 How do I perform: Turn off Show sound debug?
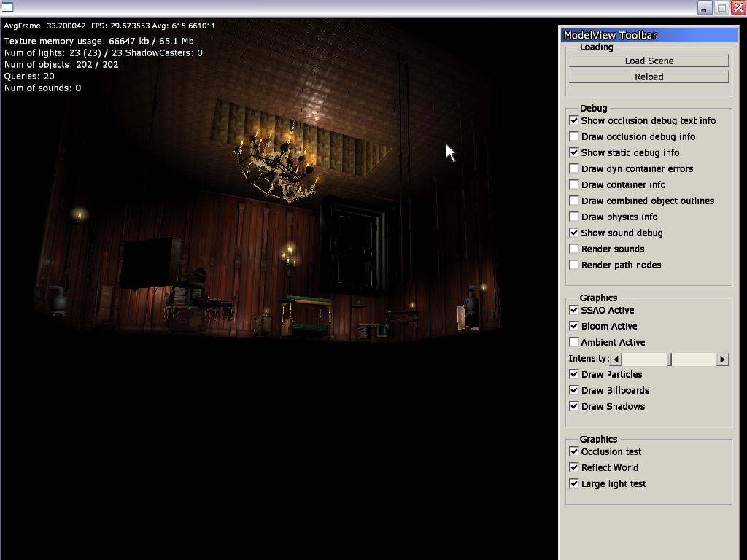point(574,233)
